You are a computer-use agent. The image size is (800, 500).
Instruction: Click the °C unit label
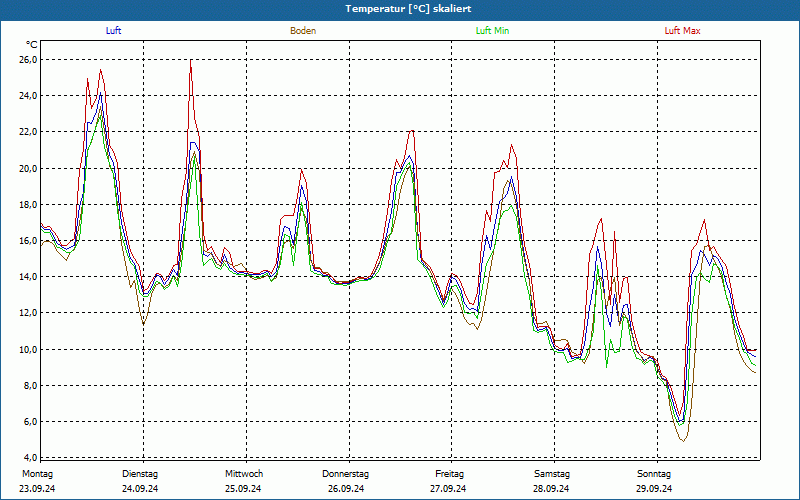pos(31,45)
